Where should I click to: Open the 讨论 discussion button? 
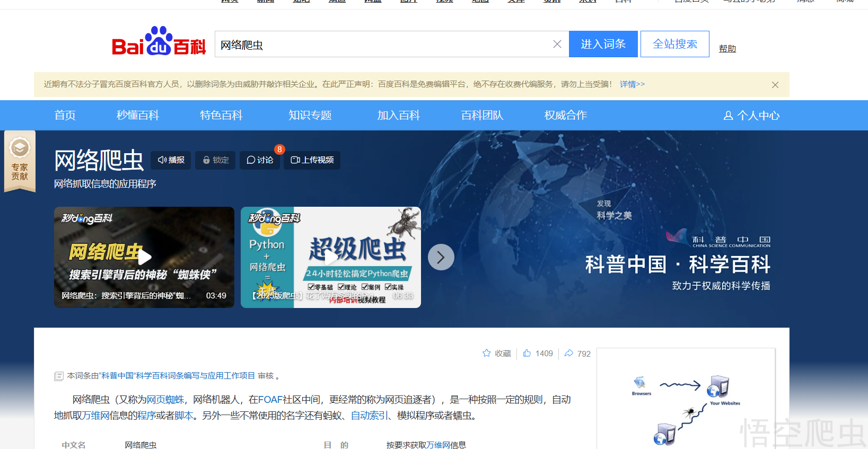pos(260,160)
